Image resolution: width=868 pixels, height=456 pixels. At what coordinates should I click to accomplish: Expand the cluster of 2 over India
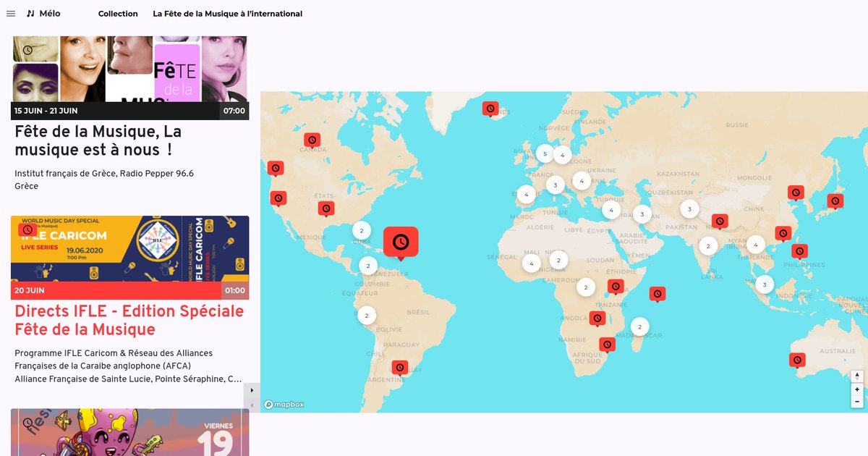coord(708,246)
